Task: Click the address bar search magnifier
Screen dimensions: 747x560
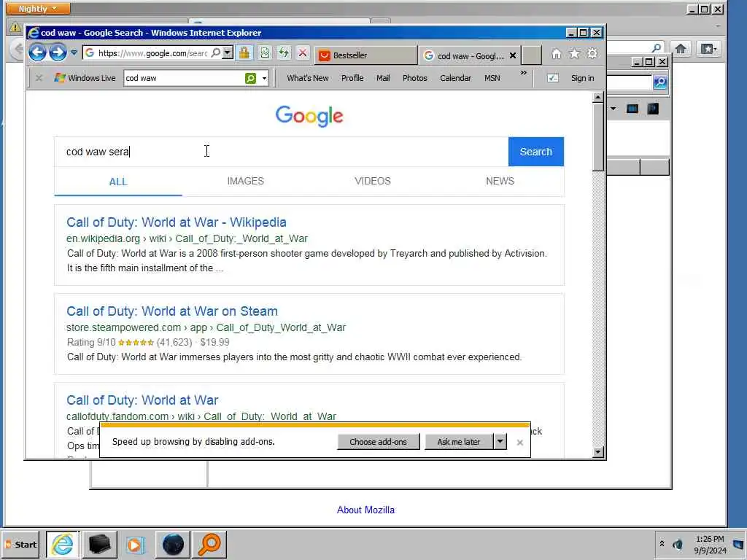Action: click(x=215, y=52)
